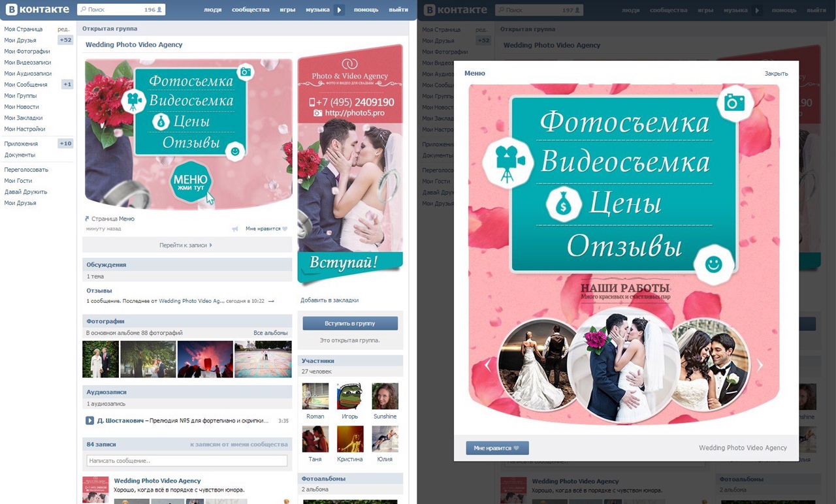Viewport: 836px width, 504px height.
Task: Click the money bag icon next to Цены in popup
Action: [563, 204]
